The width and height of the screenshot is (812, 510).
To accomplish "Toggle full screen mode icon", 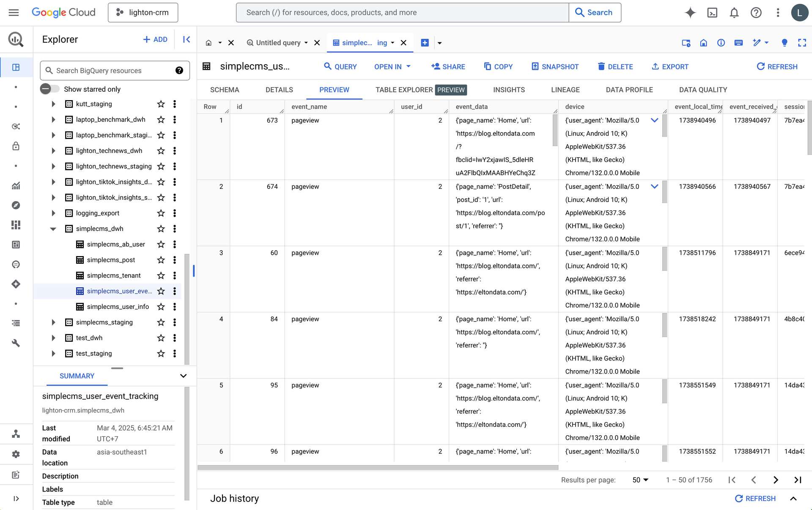I will pyautogui.click(x=802, y=43).
